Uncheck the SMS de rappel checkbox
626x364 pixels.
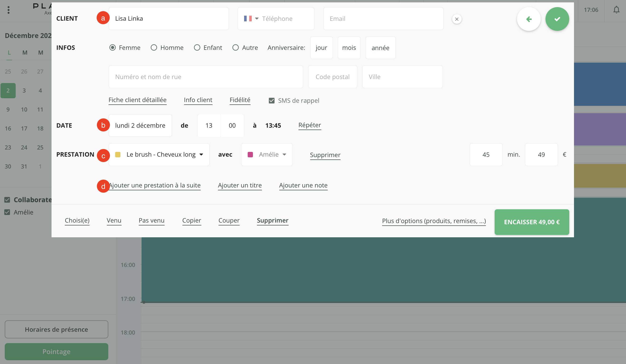(271, 101)
